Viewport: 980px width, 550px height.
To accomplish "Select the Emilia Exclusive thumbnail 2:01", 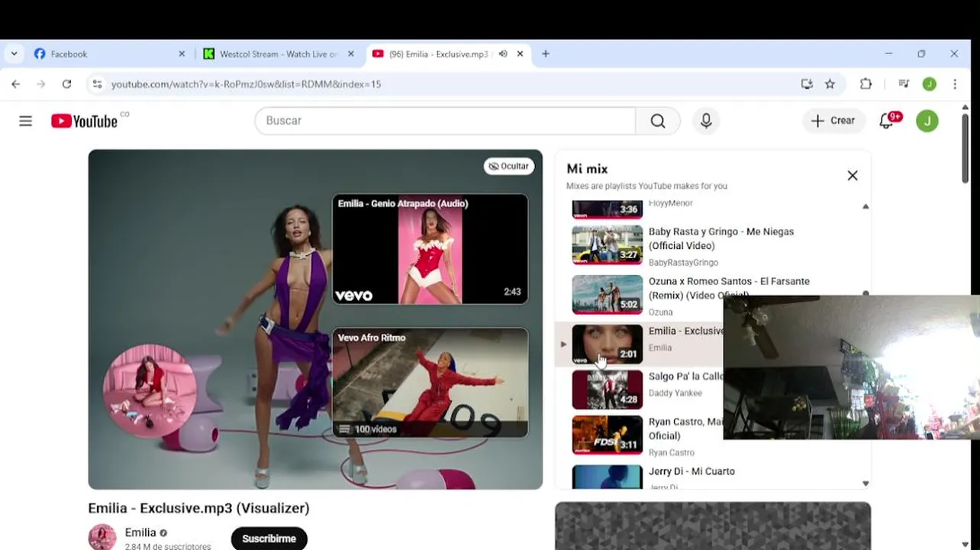I will click(x=608, y=344).
